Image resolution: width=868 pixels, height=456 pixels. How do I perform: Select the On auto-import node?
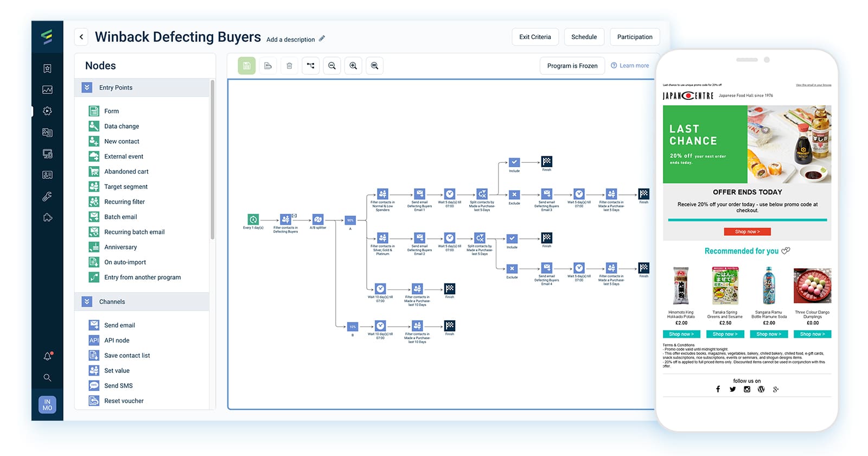point(117,262)
